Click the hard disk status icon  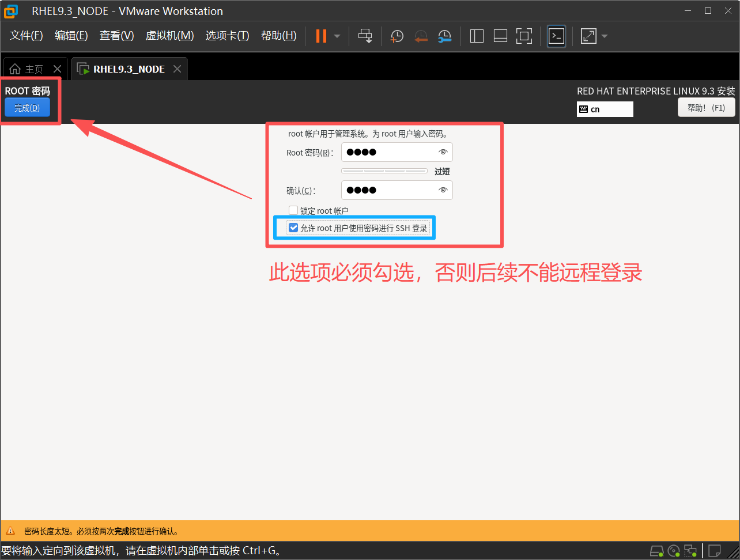[x=657, y=551]
